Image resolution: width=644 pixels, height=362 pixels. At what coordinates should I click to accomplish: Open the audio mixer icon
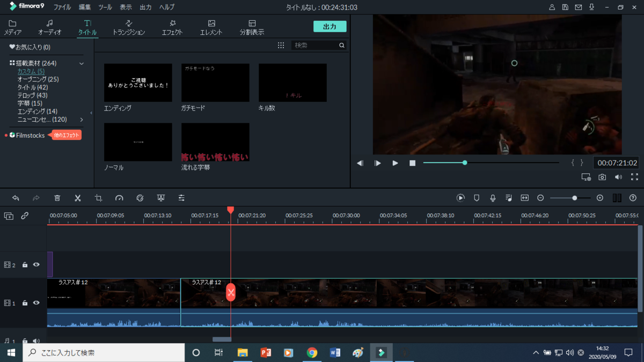[508, 198]
